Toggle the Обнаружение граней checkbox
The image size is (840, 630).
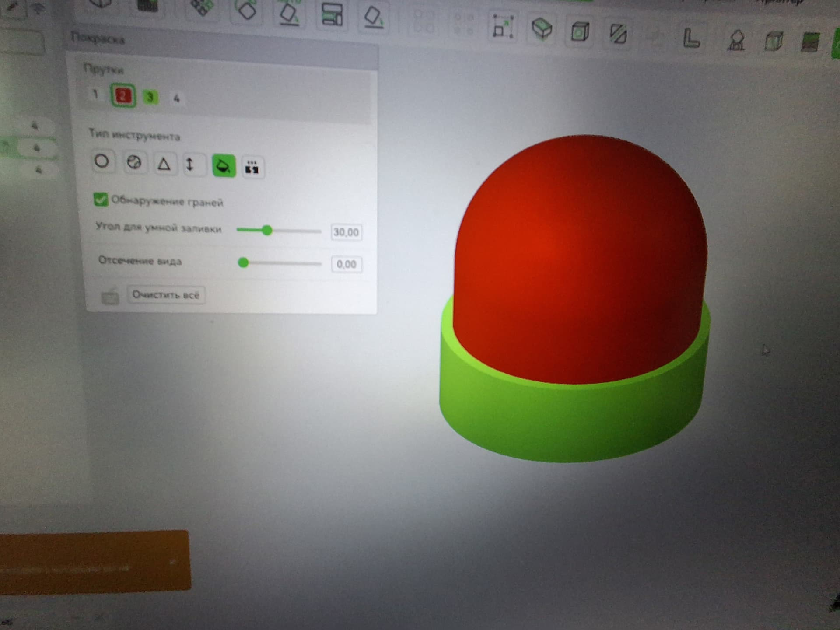pyautogui.click(x=100, y=199)
